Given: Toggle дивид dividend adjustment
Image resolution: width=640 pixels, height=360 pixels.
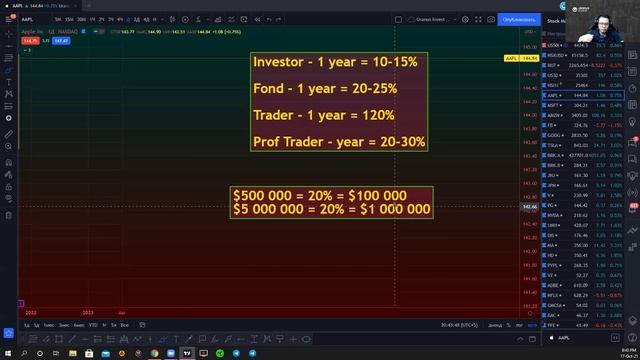Looking at the screenshot, I should (495, 325).
